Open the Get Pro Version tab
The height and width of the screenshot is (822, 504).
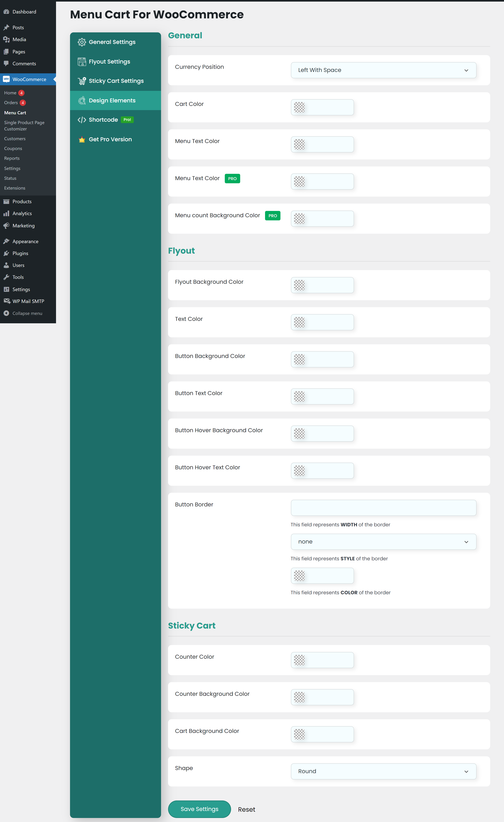coord(115,140)
